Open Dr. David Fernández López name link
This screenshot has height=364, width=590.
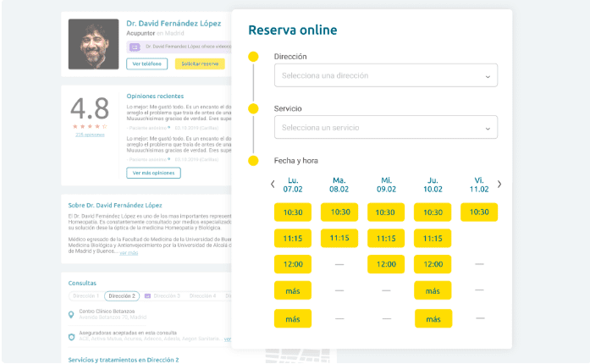pos(174,24)
